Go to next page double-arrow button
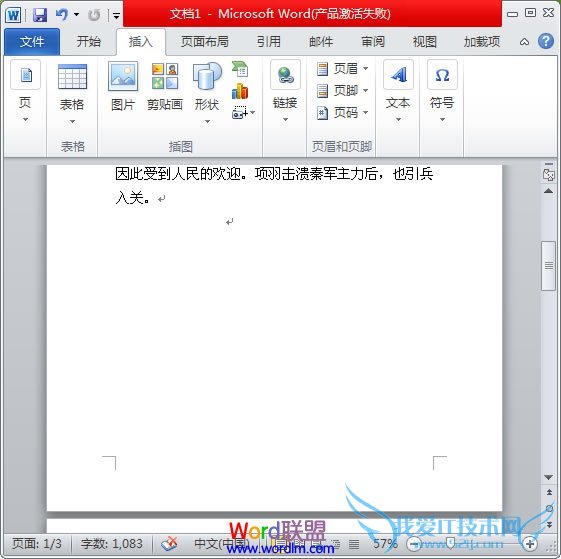 click(x=549, y=525)
